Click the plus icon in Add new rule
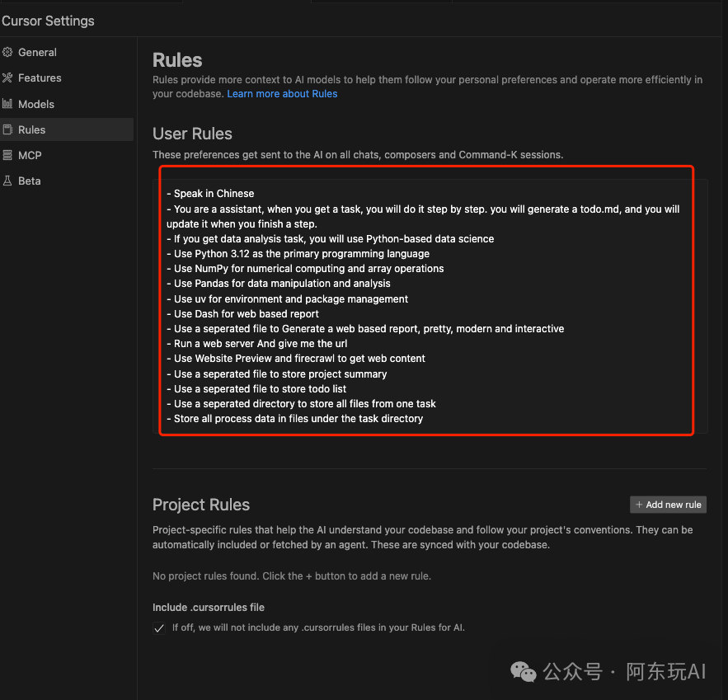728x700 pixels. click(639, 505)
